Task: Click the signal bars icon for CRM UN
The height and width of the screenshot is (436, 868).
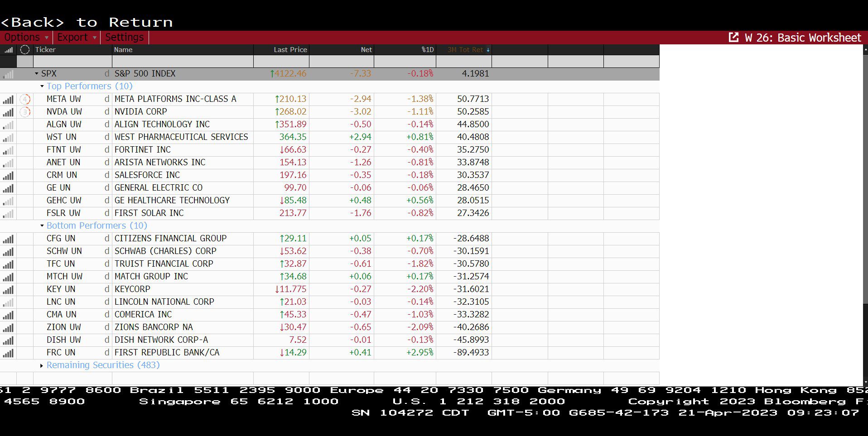Action: [9, 175]
